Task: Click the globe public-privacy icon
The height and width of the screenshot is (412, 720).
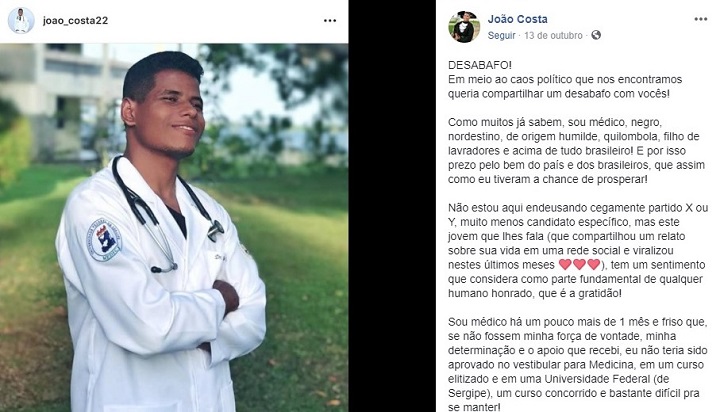Action: [596, 35]
